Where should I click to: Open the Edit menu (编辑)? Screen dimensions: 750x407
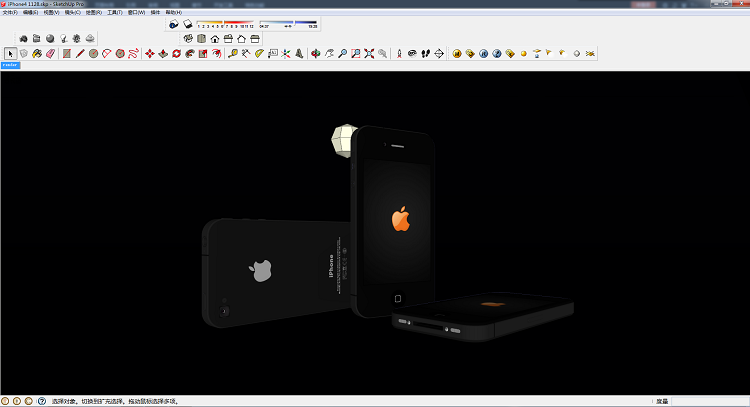pyautogui.click(x=31, y=12)
